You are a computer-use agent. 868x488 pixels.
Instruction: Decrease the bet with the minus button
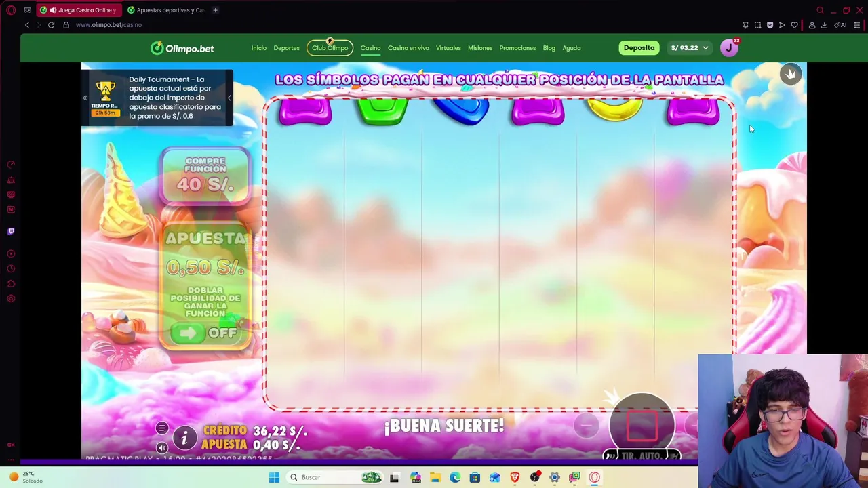click(x=587, y=425)
